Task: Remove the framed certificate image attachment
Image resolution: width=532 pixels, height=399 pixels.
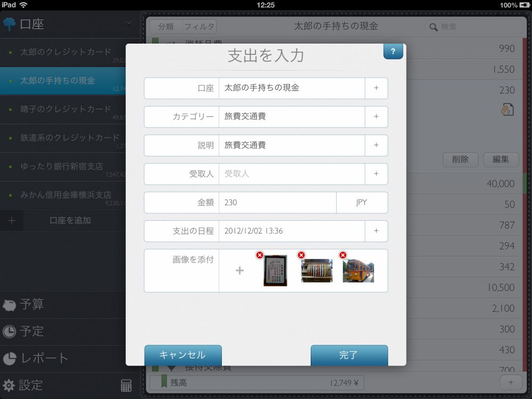Action: pos(260,255)
